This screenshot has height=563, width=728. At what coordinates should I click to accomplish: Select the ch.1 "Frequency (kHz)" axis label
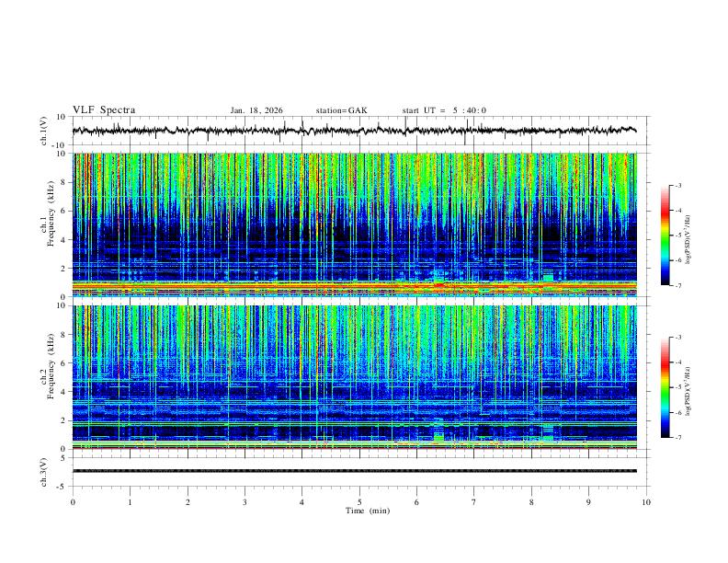(51, 213)
